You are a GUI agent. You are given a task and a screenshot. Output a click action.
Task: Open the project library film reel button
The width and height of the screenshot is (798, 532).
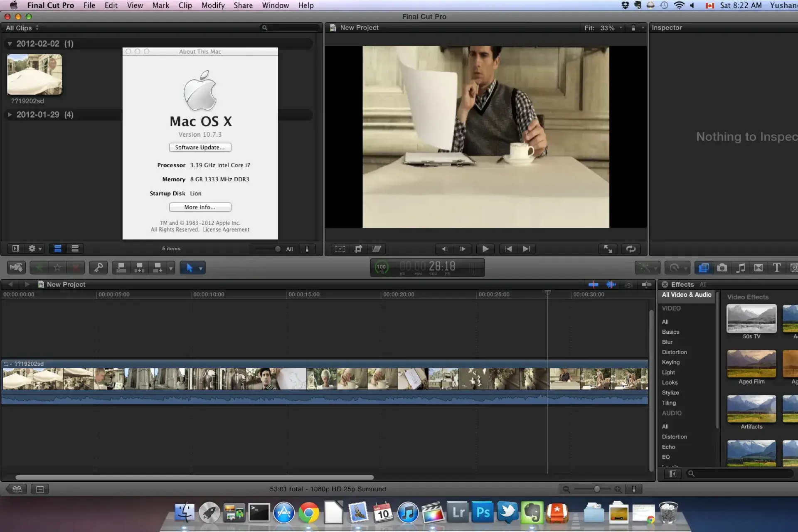[x=17, y=489]
